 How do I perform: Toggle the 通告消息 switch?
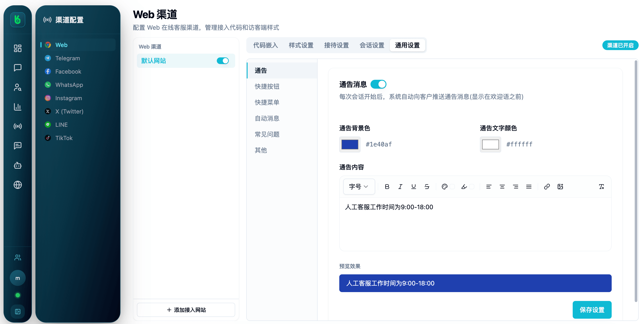[x=378, y=84]
